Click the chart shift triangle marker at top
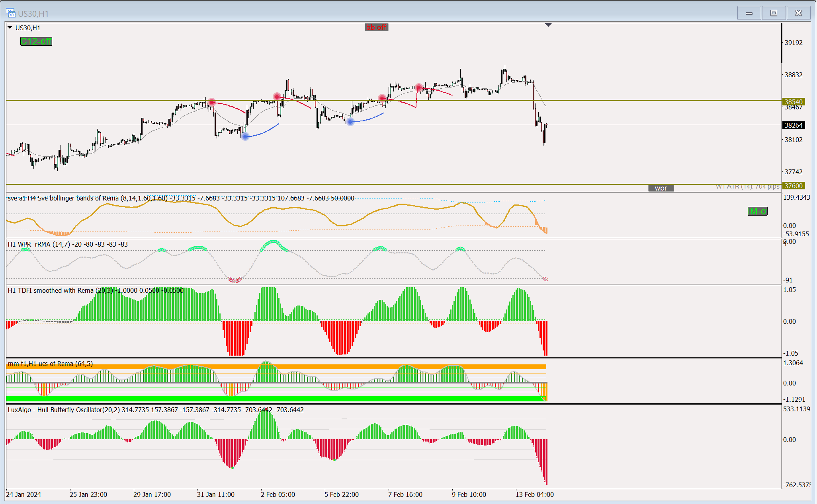 click(548, 25)
